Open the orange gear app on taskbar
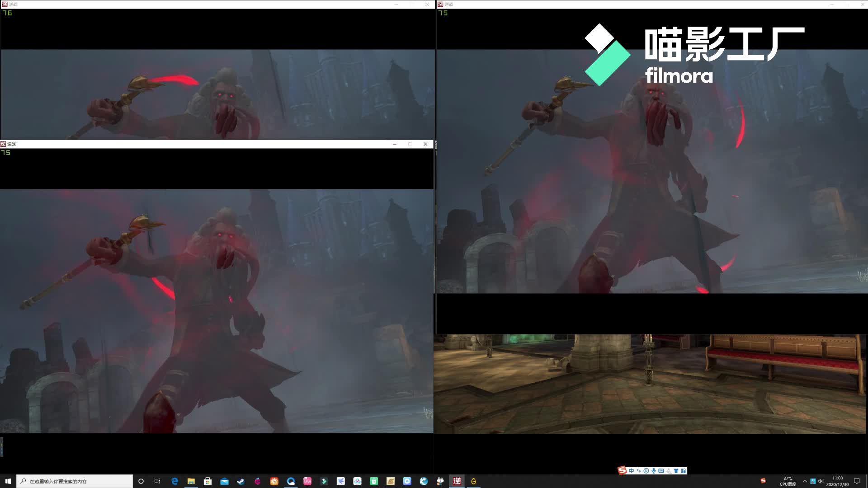 coord(274,481)
